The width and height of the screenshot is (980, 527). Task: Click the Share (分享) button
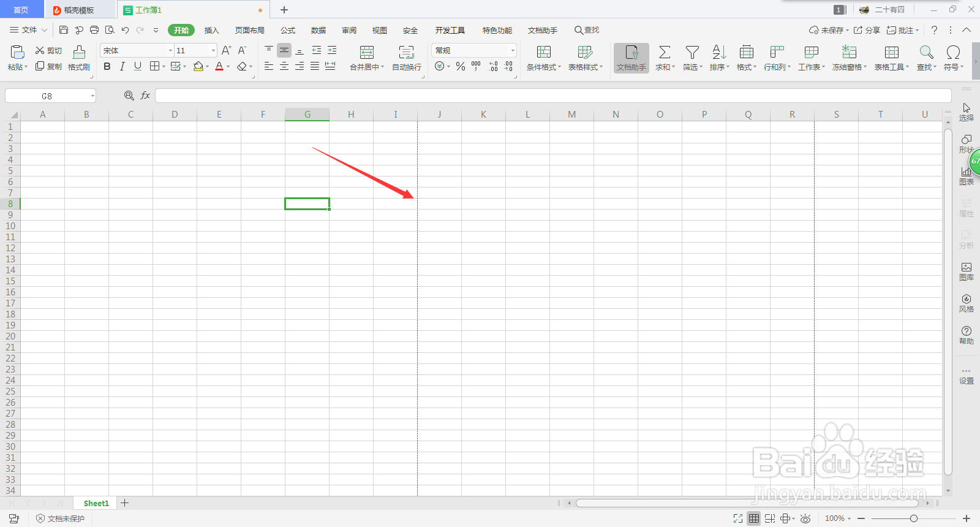point(867,30)
